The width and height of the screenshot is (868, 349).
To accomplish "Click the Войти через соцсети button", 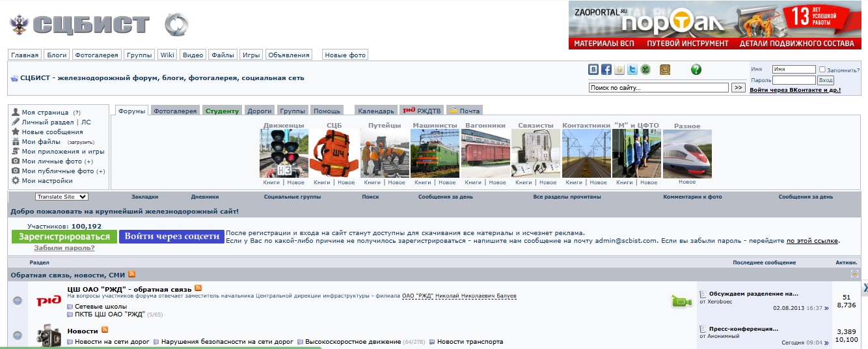I will pos(172,236).
